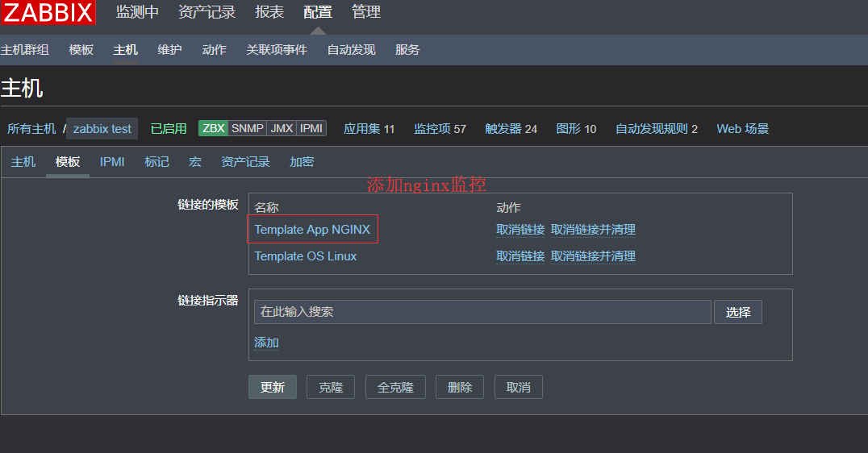Click the 删除 button
This screenshot has width=868, height=453.
460,387
